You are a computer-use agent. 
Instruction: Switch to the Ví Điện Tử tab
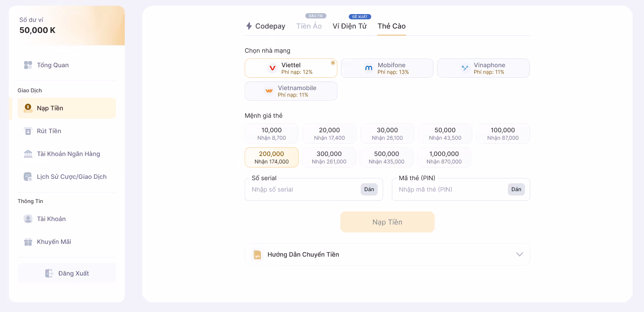click(x=350, y=26)
